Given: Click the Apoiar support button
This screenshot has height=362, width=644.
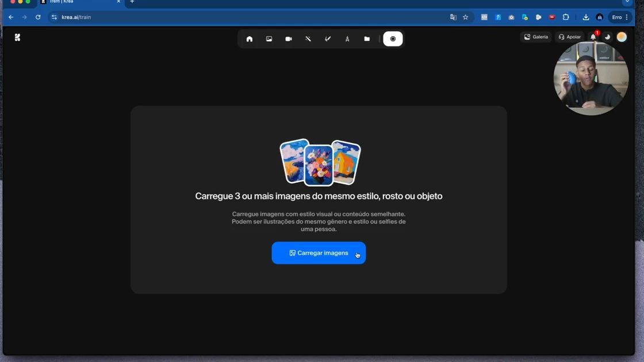Looking at the screenshot, I should [x=569, y=37].
